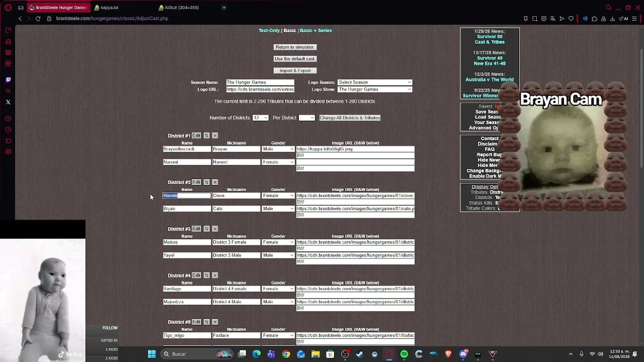Change gender dropdown for Clove row
Image resolution: width=644 pixels, height=362 pixels.
tap(278, 196)
